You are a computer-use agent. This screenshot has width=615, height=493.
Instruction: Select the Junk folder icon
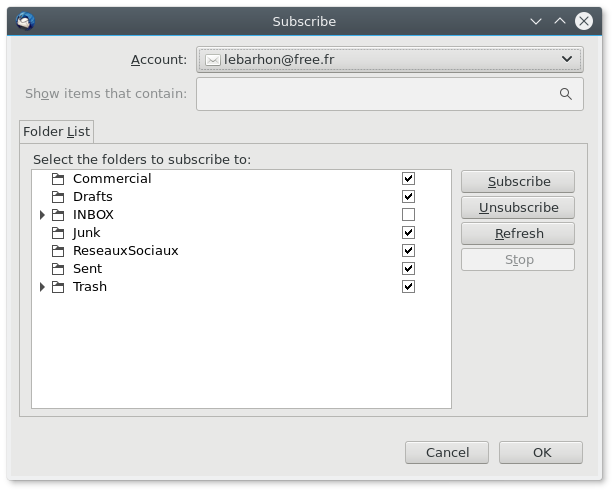tap(58, 233)
